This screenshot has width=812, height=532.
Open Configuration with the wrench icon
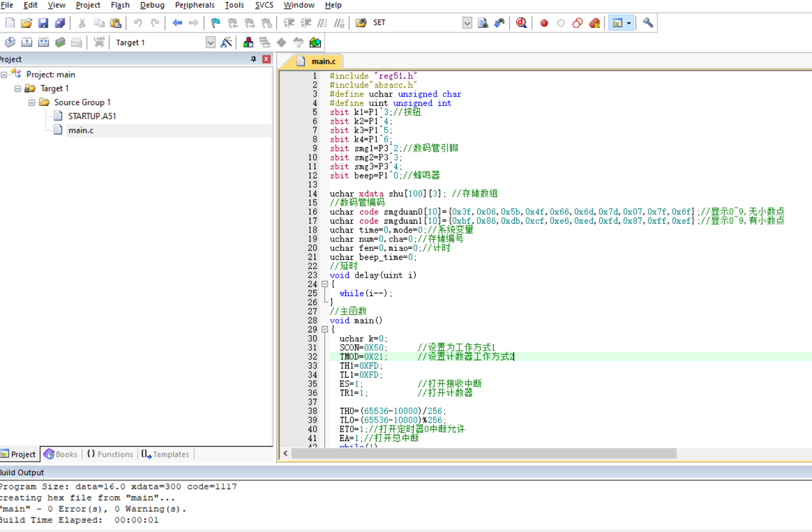(x=648, y=23)
